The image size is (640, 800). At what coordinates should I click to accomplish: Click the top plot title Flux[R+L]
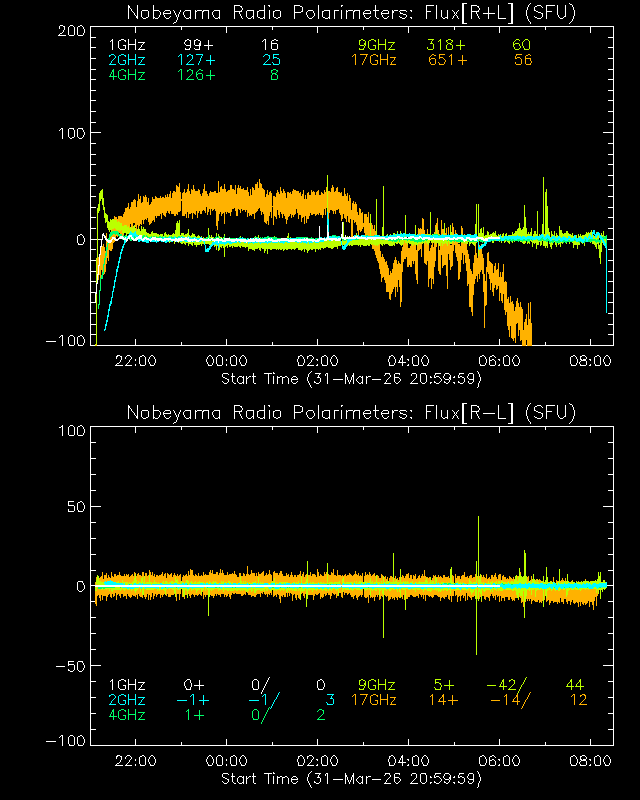coord(351,13)
